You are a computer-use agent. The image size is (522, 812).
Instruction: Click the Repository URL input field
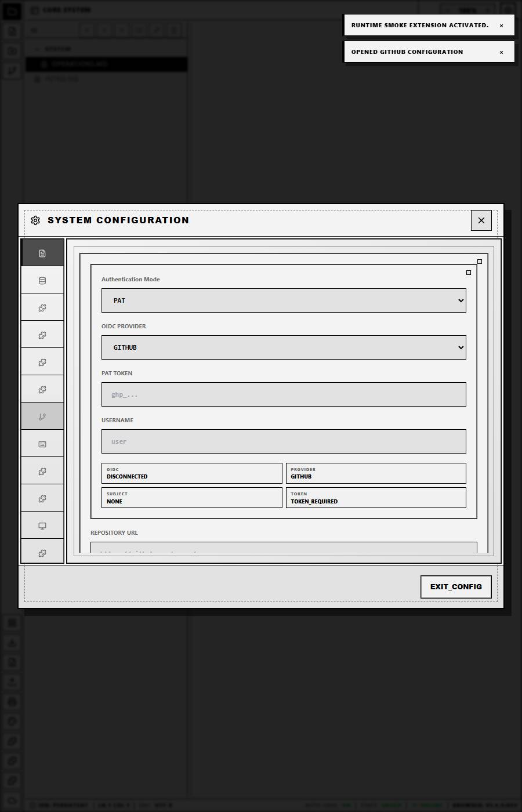click(x=284, y=548)
